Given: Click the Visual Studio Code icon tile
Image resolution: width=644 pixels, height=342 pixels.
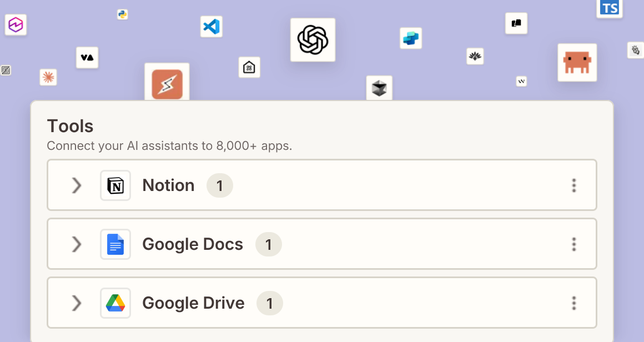Looking at the screenshot, I should [212, 27].
